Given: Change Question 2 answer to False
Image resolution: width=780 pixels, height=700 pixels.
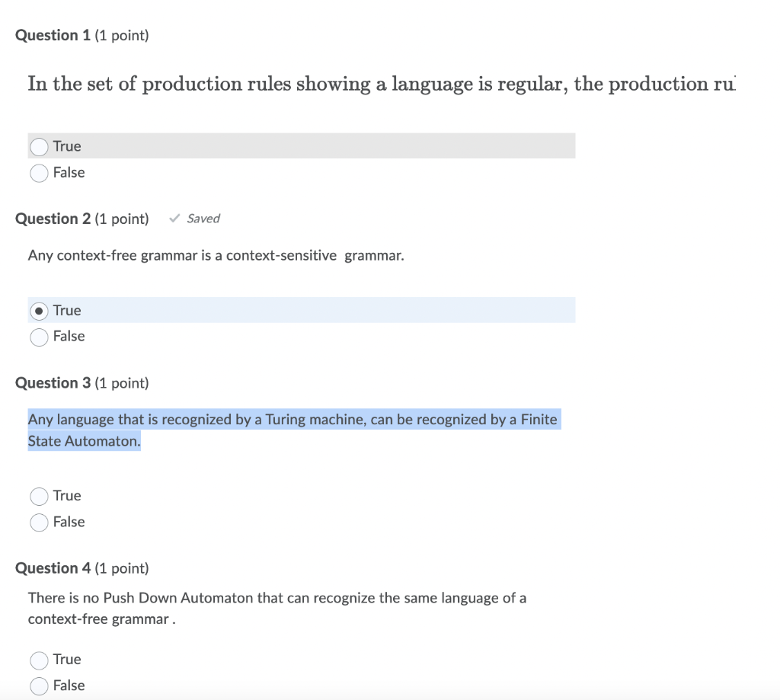Looking at the screenshot, I should [39, 337].
